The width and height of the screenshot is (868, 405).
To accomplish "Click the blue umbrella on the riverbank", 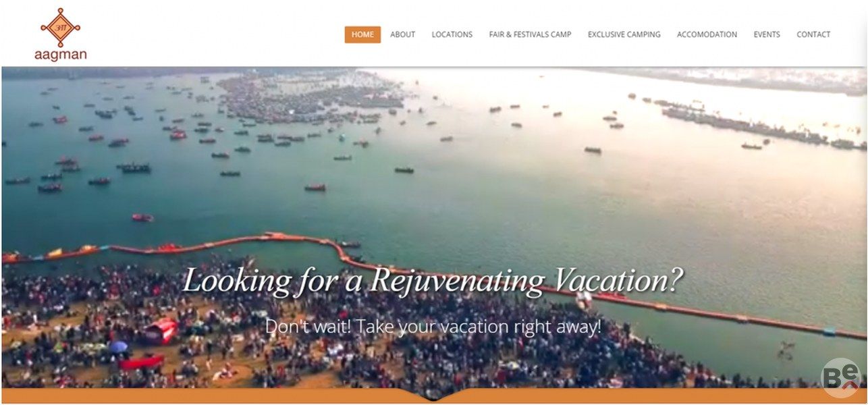I will tap(118, 346).
